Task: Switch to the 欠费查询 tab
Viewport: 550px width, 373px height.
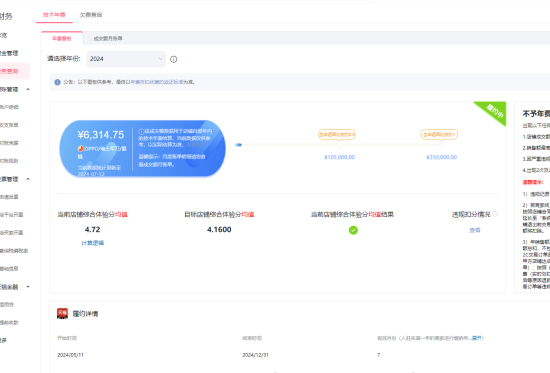Action: (x=91, y=15)
